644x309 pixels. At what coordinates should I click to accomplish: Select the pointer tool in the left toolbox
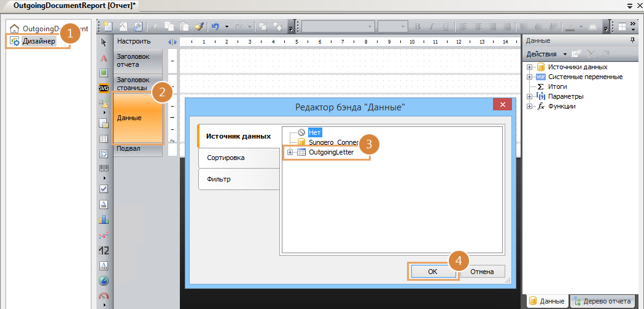[104, 42]
